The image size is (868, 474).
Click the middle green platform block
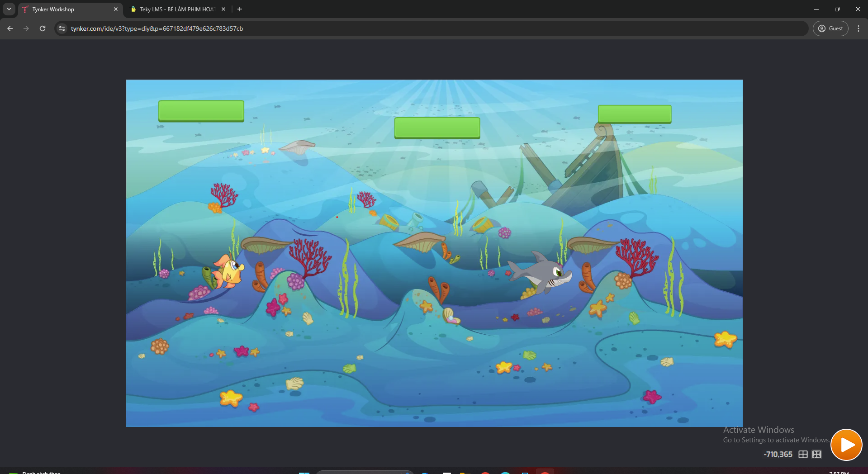[437, 128]
